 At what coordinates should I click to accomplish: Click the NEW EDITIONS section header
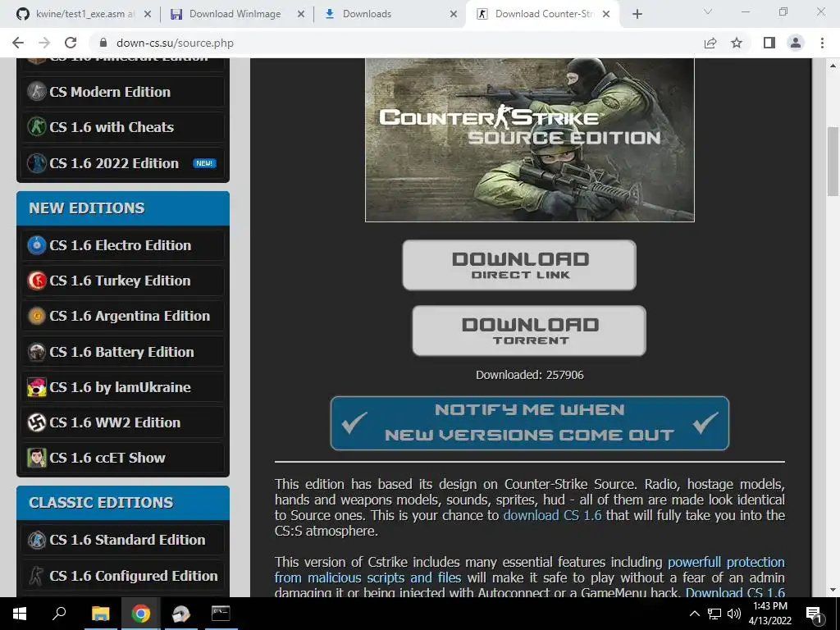pos(123,208)
